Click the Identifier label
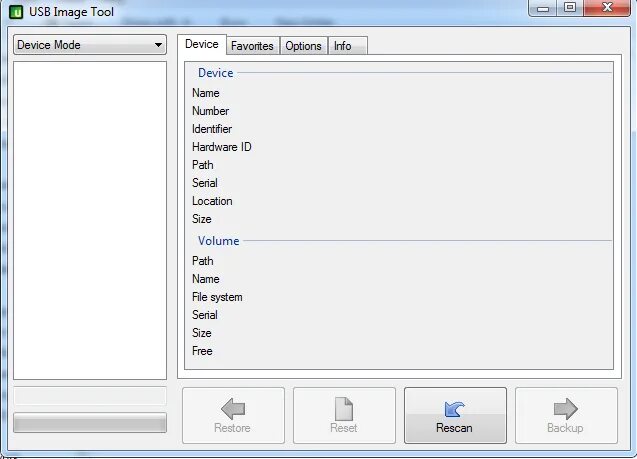 (212, 129)
